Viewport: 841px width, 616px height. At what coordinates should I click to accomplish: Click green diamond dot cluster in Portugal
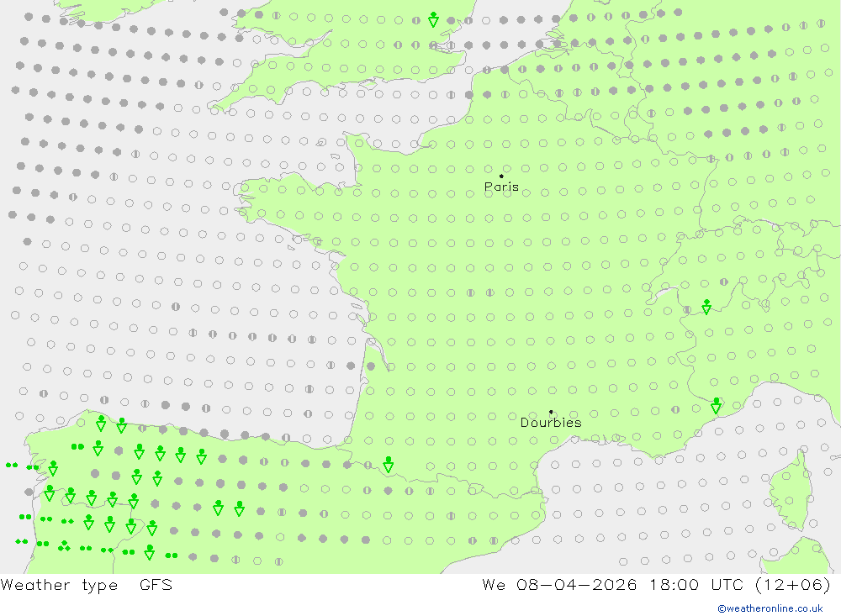pos(65,546)
